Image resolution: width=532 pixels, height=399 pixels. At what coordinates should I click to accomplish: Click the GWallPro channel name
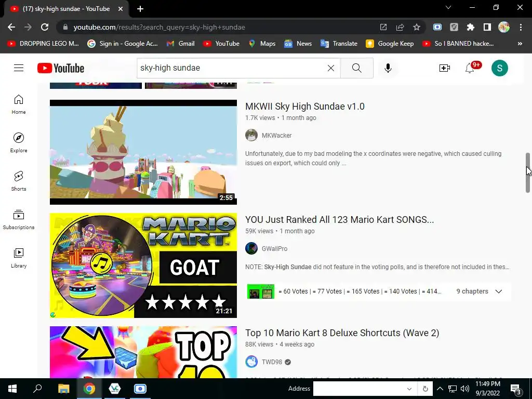pyautogui.click(x=274, y=249)
